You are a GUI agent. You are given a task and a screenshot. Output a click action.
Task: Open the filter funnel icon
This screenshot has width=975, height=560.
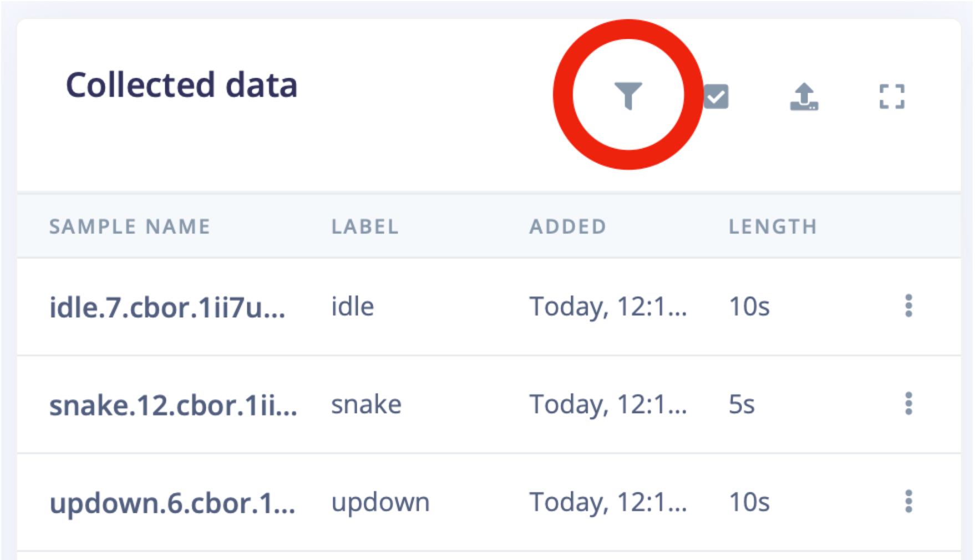pyautogui.click(x=628, y=96)
